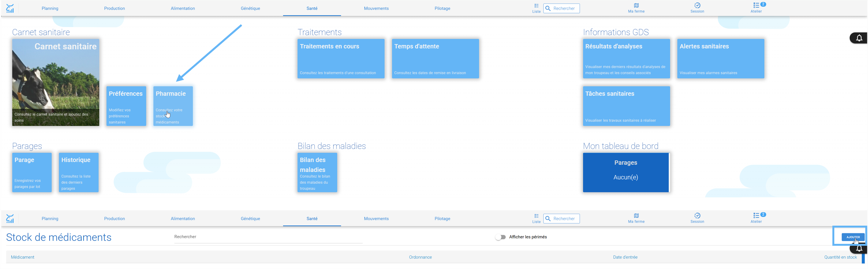Toggle the Afficher les périmés switch
Viewport: 868px width, 269px height.
tap(501, 237)
